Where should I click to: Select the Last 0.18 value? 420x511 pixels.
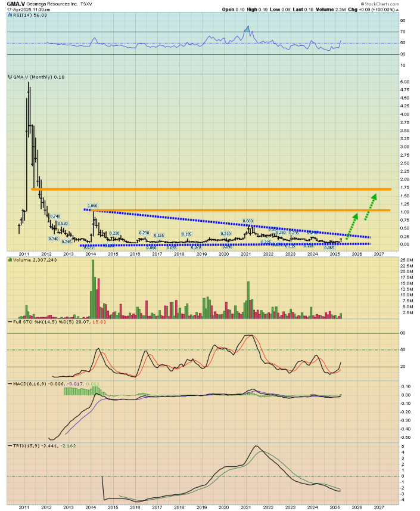tap(303, 10)
